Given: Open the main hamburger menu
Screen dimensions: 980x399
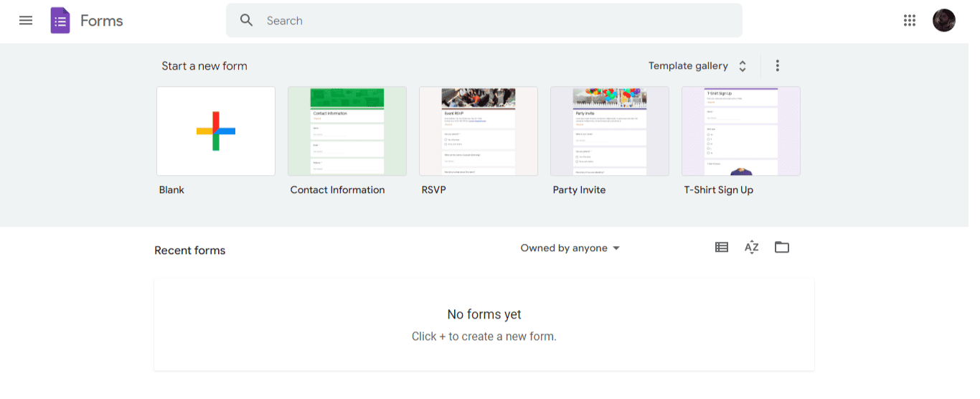Looking at the screenshot, I should (x=26, y=21).
